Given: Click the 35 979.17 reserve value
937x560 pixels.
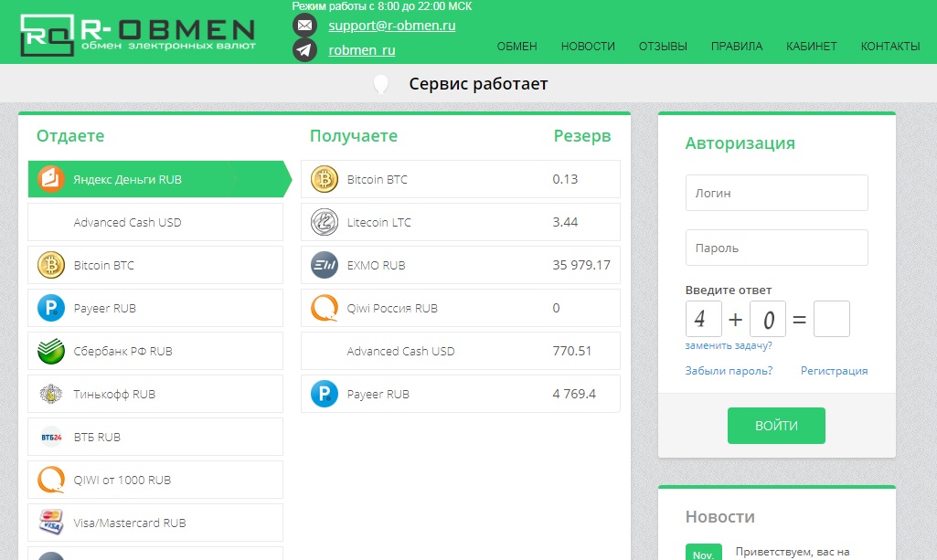Looking at the screenshot, I should coord(581,265).
